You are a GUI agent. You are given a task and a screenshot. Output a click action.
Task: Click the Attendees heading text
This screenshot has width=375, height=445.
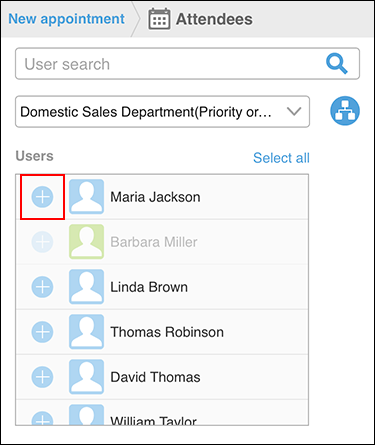coord(214,19)
